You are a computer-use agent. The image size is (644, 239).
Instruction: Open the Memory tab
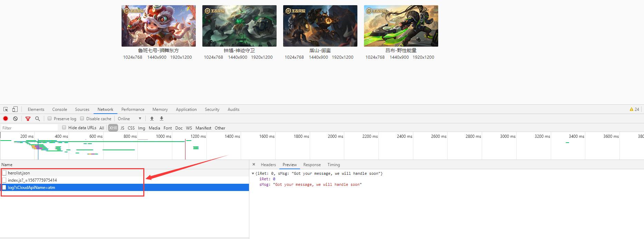coord(160,109)
